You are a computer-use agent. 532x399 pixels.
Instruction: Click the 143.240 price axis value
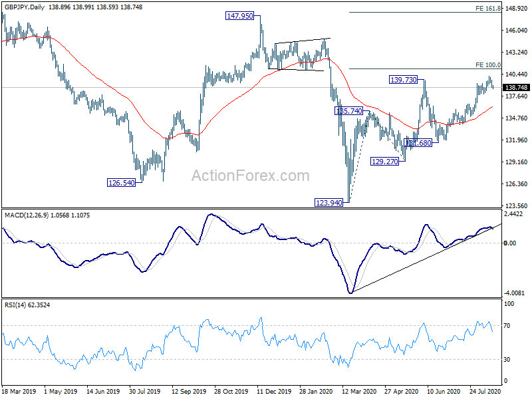(x=516, y=53)
